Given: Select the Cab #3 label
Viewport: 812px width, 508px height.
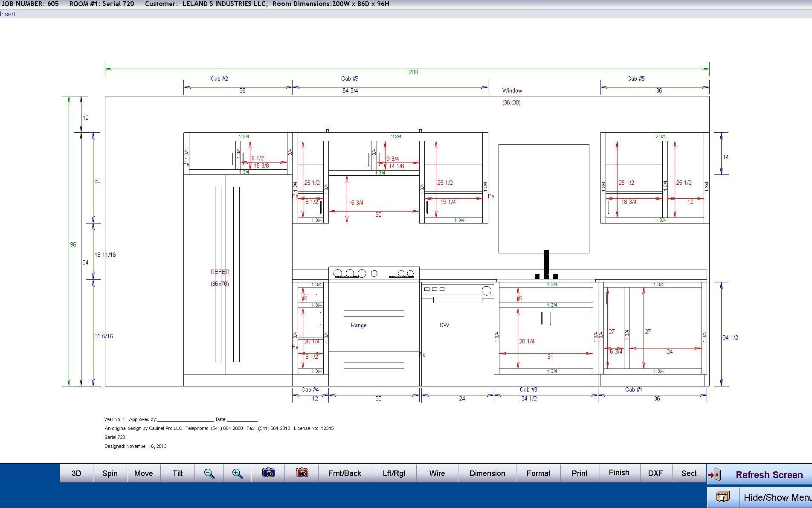Looking at the screenshot, I should point(528,389).
